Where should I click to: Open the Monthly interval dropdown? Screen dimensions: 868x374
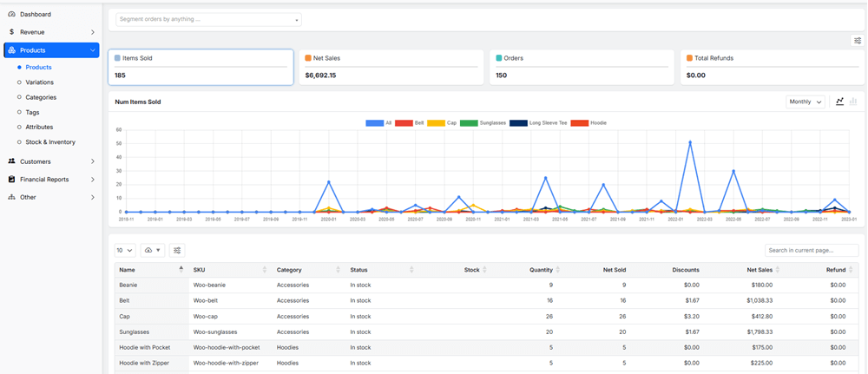click(805, 102)
